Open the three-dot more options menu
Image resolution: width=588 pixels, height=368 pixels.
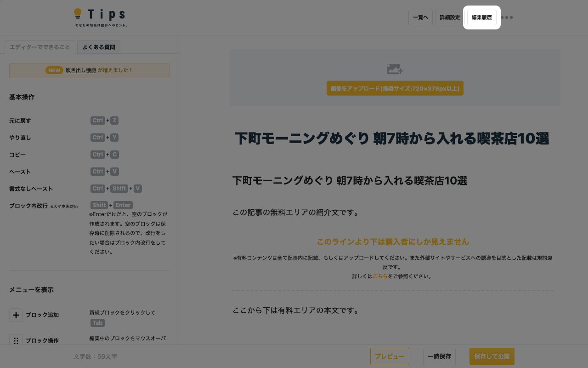(507, 17)
